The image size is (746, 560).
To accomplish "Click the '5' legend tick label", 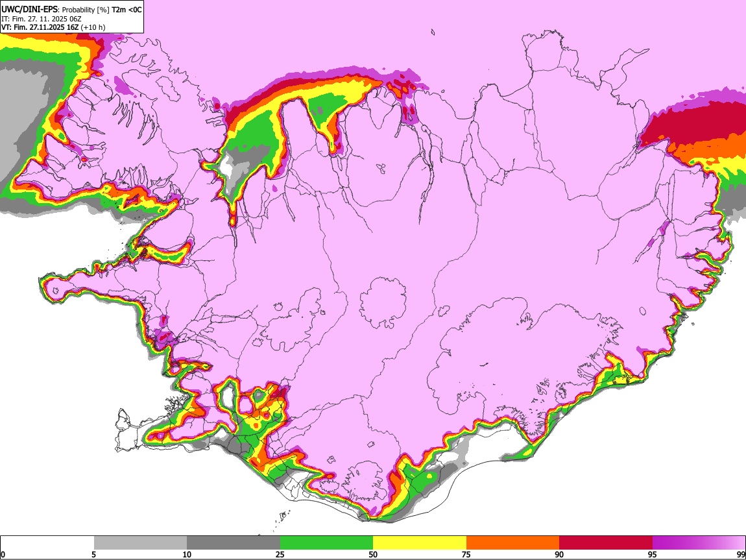I will click(x=93, y=554).
